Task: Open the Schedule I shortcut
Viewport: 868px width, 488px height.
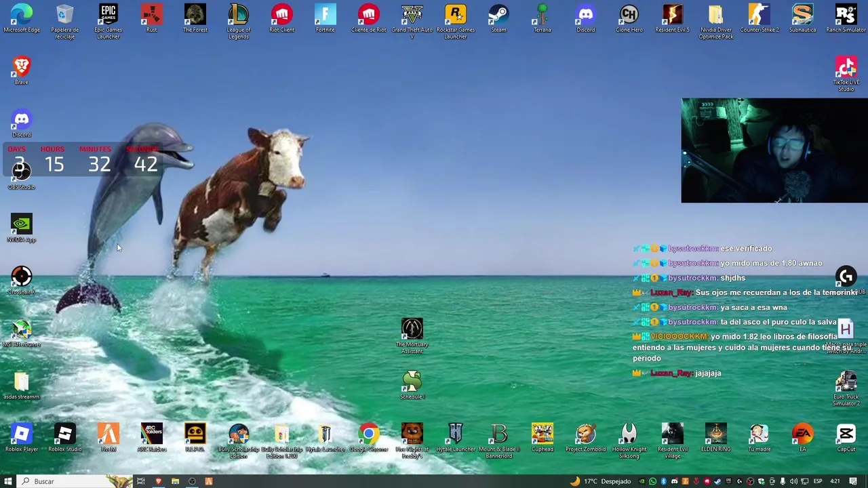Action: coord(412,385)
